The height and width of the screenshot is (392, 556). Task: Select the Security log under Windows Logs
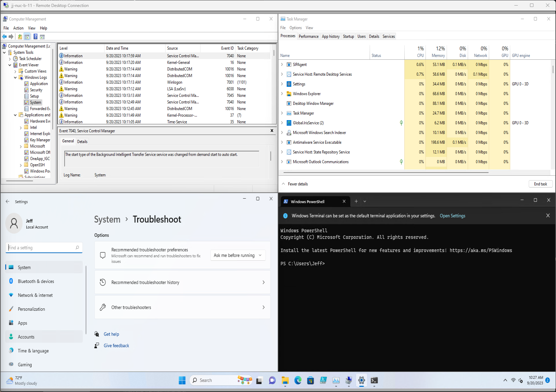[36, 90]
